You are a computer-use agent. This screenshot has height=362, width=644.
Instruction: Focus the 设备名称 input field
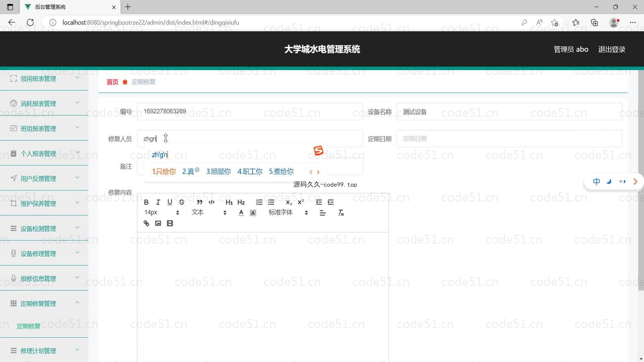point(509,112)
